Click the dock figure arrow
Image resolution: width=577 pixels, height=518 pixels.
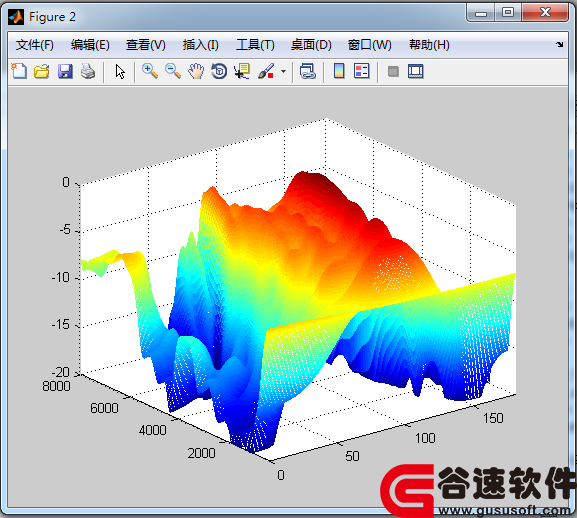pos(559,45)
